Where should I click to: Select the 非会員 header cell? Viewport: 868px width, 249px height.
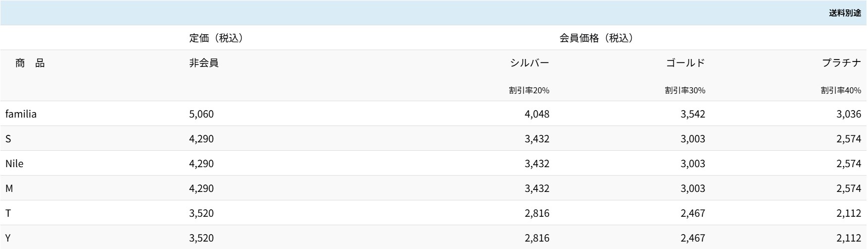click(203, 63)
